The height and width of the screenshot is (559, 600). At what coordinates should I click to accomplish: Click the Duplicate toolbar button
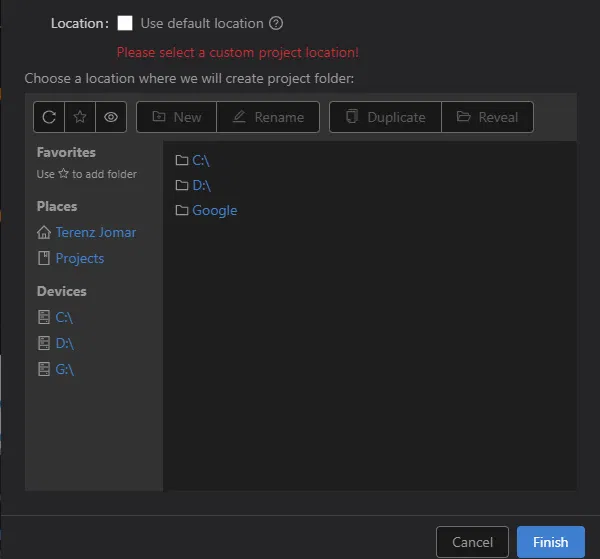pyautogui.click(x=385, y=117)
